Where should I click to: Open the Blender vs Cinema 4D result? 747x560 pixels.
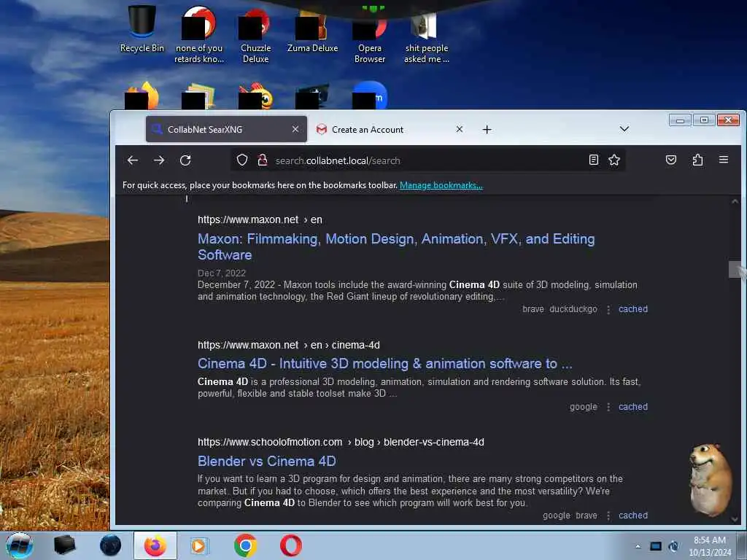[267, 462]
